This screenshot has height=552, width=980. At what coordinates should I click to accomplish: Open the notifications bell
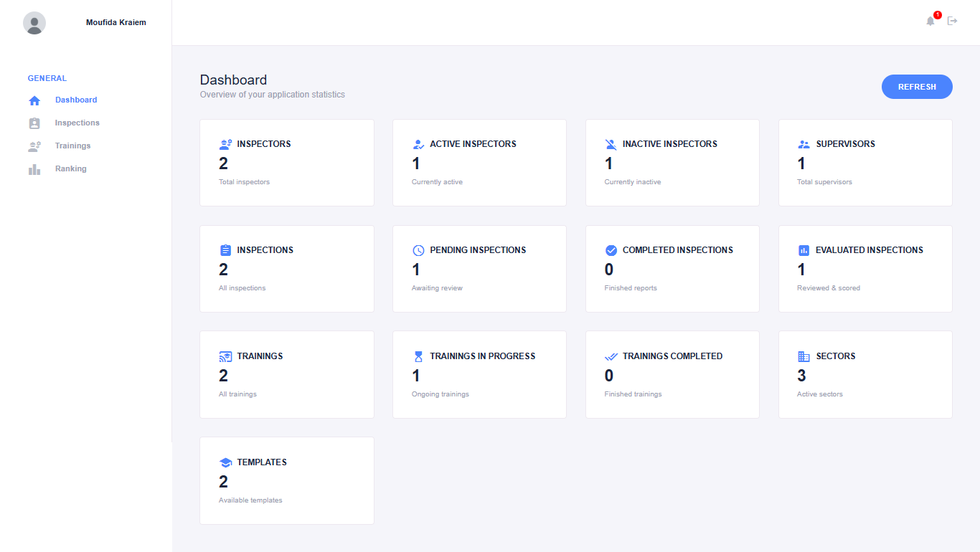point(930,22)
